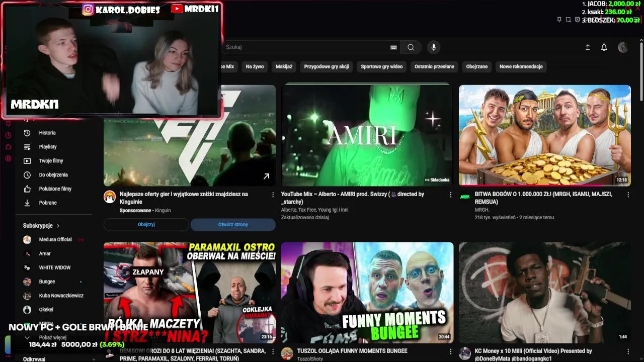Open options menu for Kinguin ad
This screenshot has height=362, width=644.
tap(273, 195)
